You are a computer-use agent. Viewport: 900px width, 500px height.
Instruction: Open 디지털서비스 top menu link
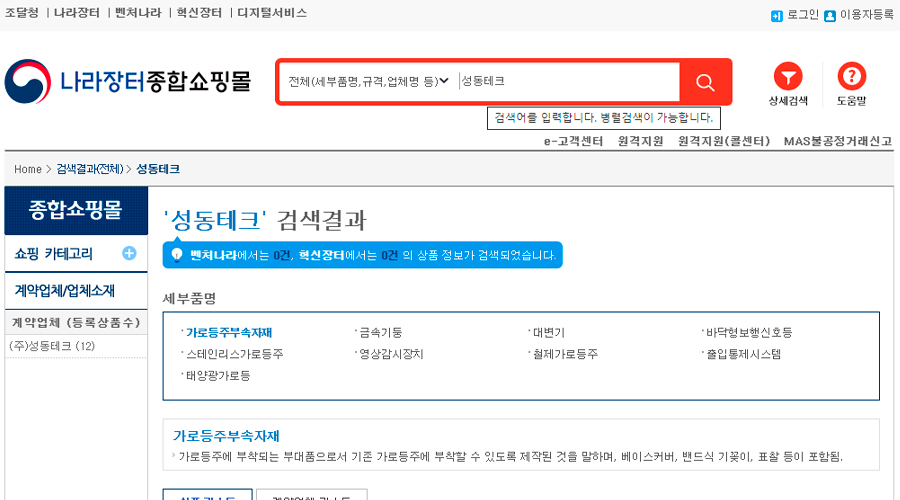click(x=272, y=13)
